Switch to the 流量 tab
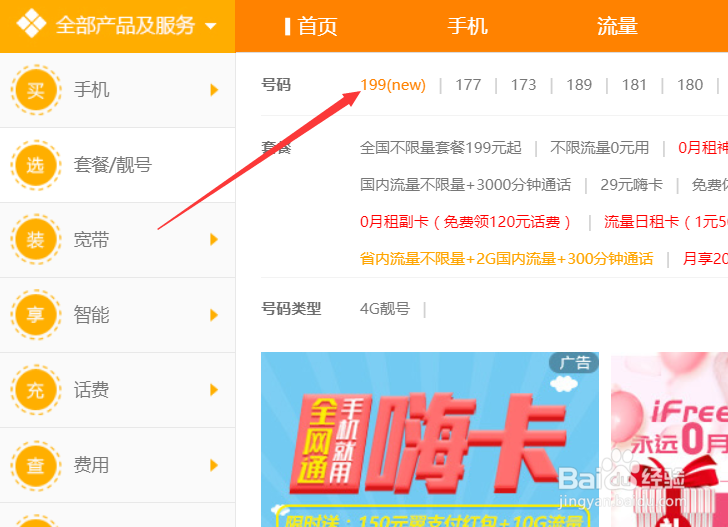728x527 pixels. (x=617, y=26)
